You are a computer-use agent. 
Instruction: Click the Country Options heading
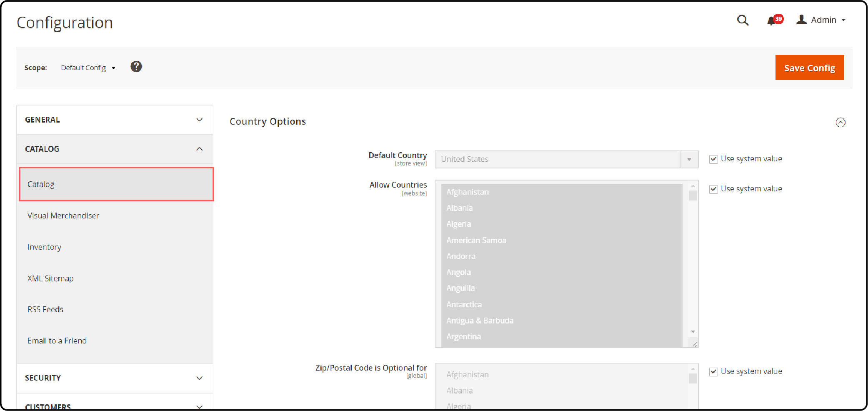tap(268, 121)
